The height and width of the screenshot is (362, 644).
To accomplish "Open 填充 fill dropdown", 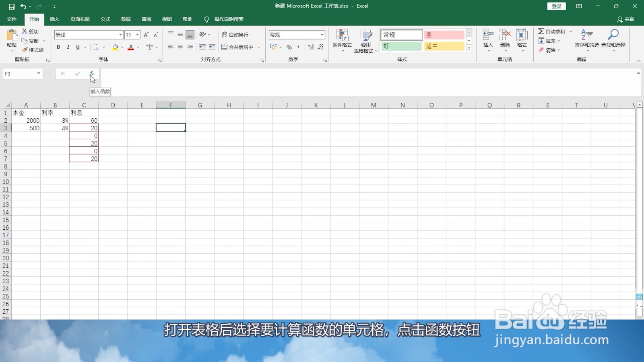I will [549, 41].
